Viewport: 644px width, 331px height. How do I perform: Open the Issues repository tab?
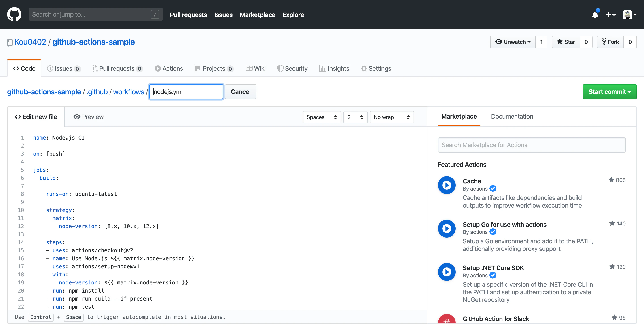click(64, 68)
